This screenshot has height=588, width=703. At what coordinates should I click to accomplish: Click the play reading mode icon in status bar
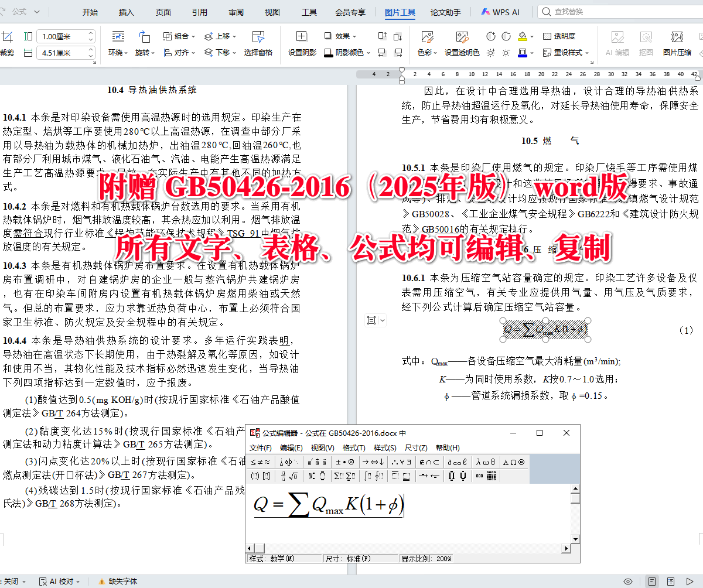click(x=690, y=582)
